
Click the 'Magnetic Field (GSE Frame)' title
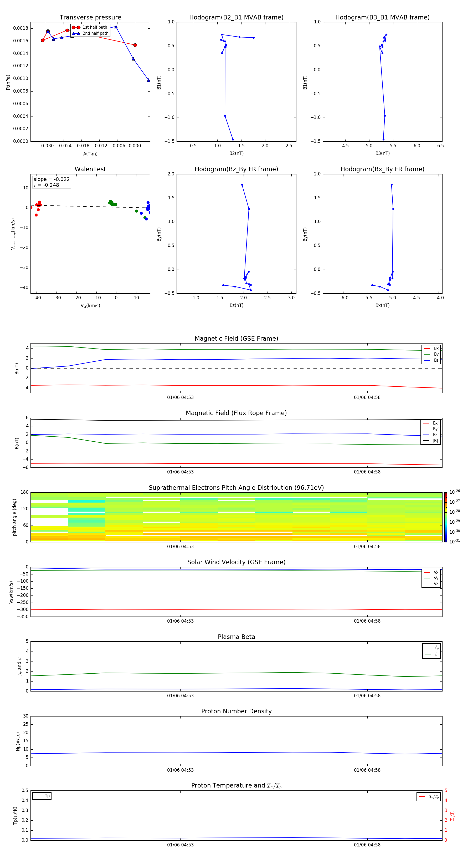pyautogui.click(x=236, y=339)
